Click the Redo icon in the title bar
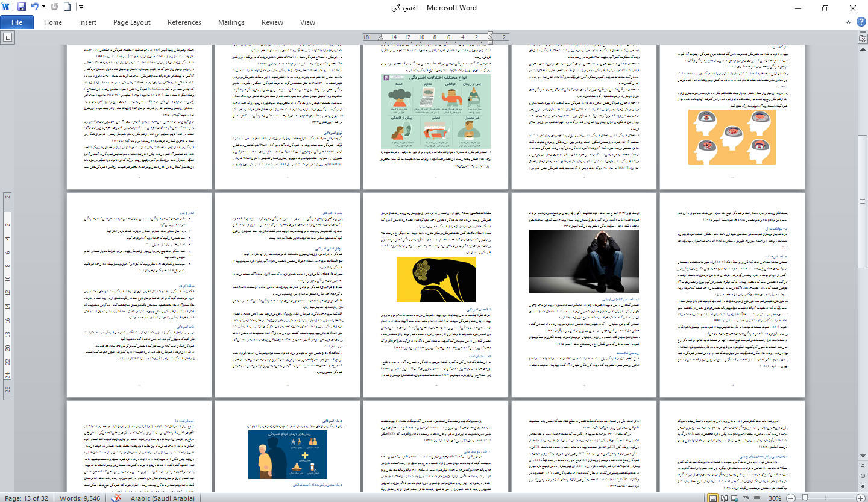This screenshot has width=868, height=502. click(55, 8)
